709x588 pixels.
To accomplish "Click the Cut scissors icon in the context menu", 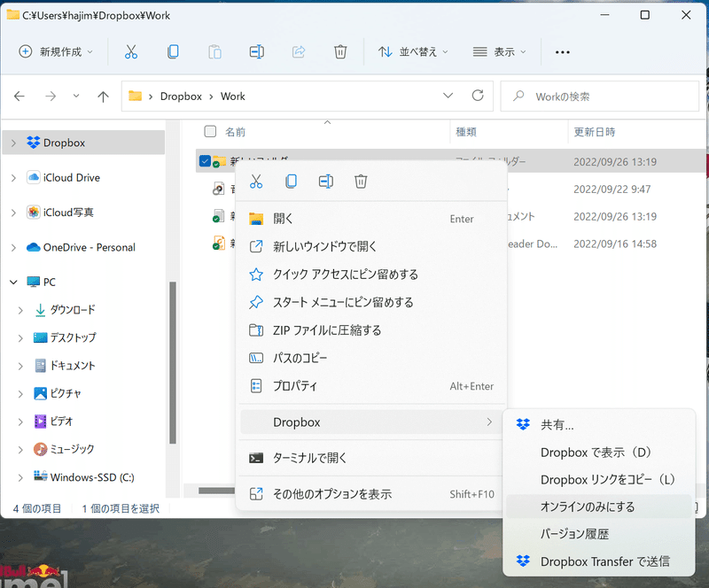I will click(256, 182).
